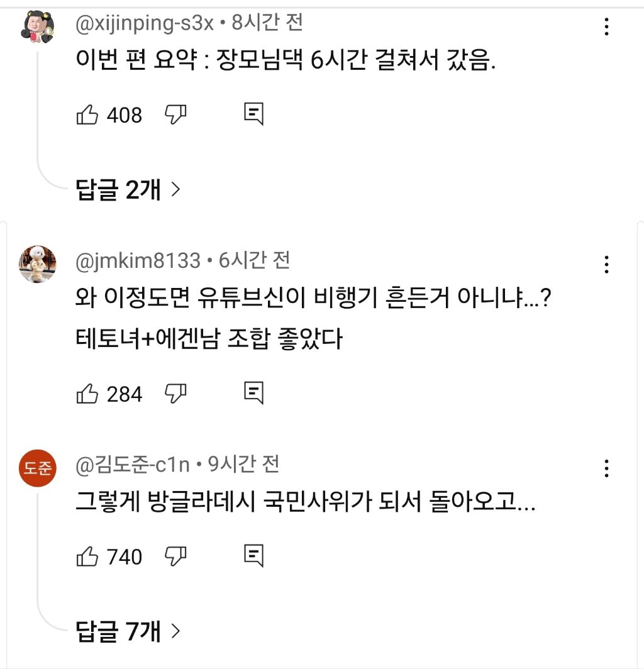Open more options for @김도준-c1n comment
Viewport: 644px width, 669px height.
(606, 468)
